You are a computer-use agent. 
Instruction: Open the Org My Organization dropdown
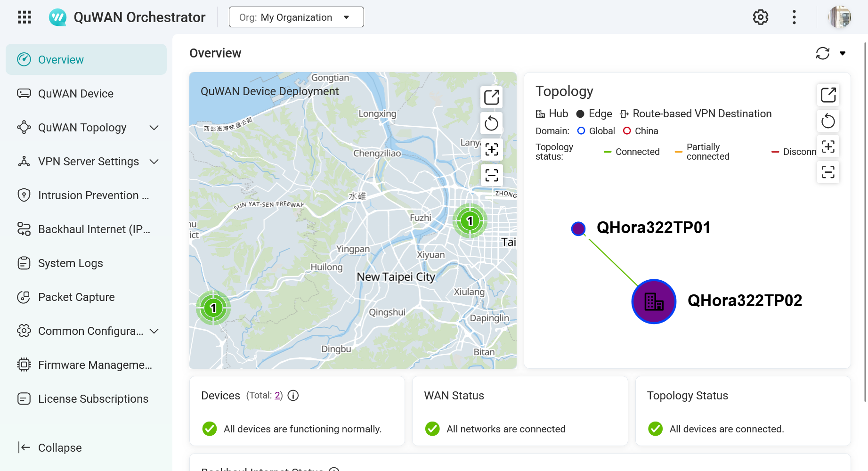(296, 17)
